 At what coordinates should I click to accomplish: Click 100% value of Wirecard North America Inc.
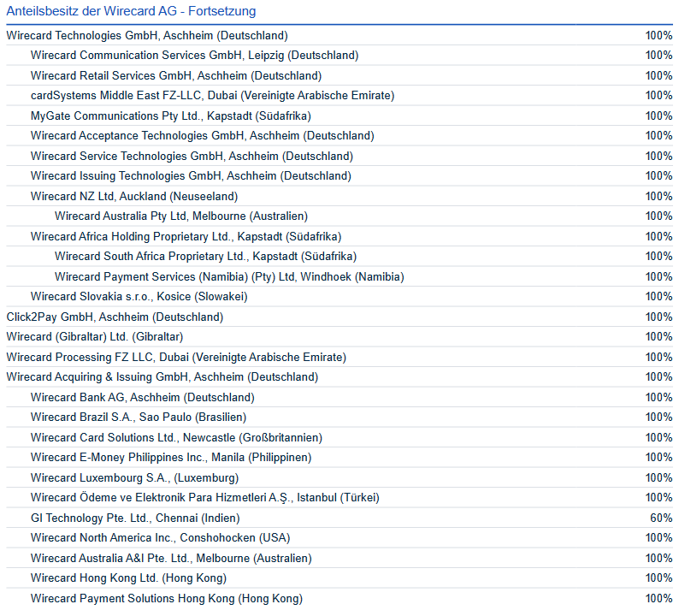658,538
